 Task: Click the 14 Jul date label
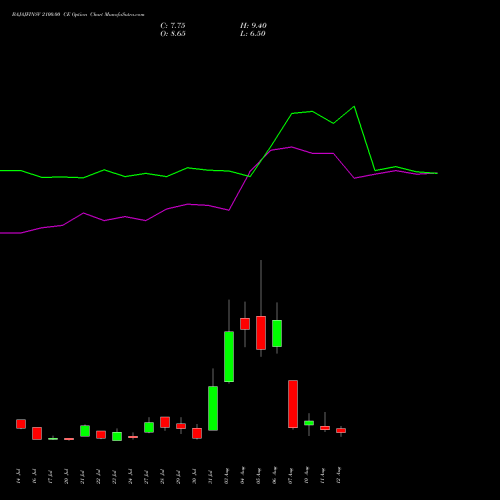click(18, 476)
